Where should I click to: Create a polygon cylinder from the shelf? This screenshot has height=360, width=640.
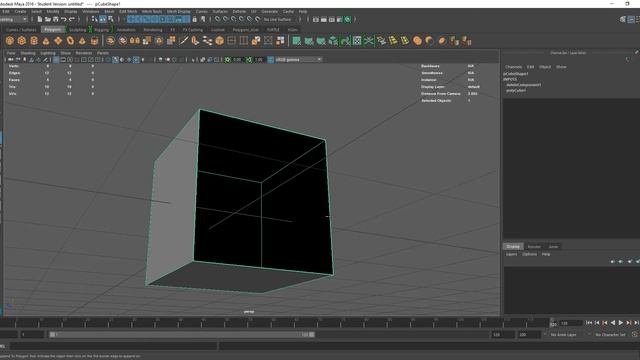coord(34,40)
